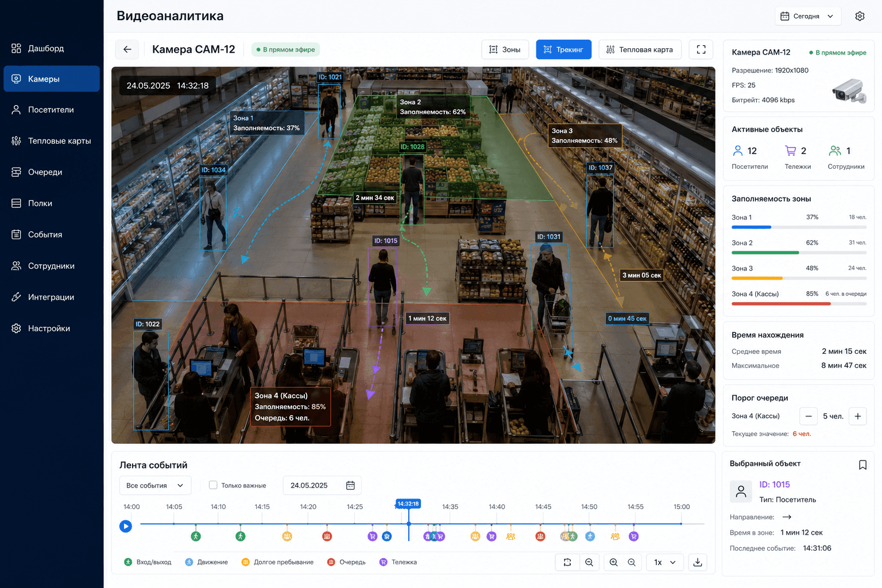This screenshot has height=588, width=882.
Task: Select the first green entry event near 14:07
Action: pos(196,536)
